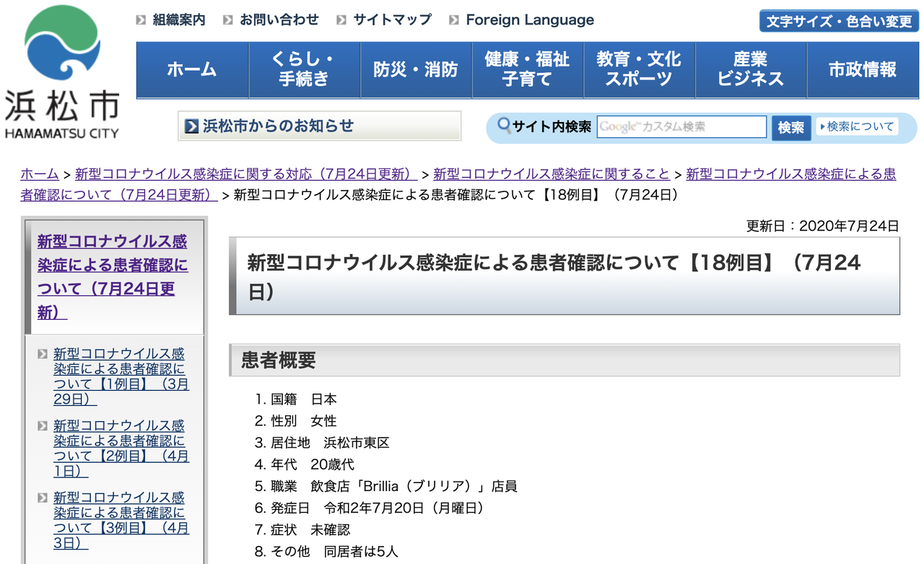Screen dimensions: 924x564
Task: Click the 患者概要 section heading
Action: [279, 360]
